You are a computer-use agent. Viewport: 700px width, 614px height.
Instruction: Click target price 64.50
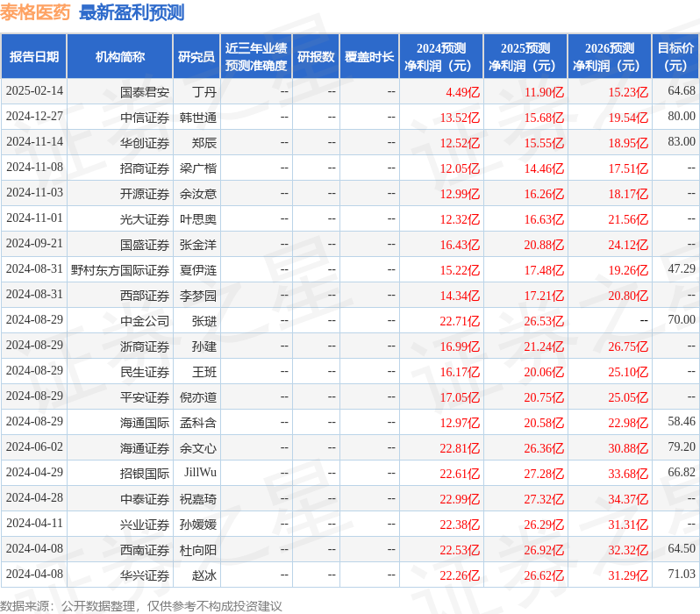click(x=682, y=549)
